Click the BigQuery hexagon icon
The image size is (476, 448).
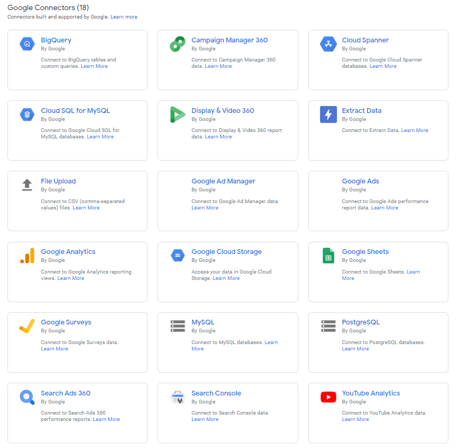point(27,44)
